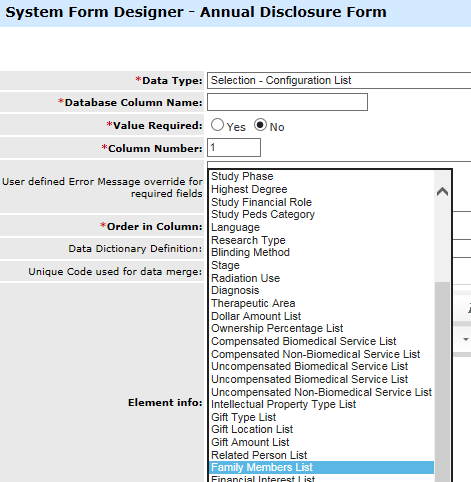Viewport: 471px width, 482px height.
Task: Select Uncompensated Non-Biomedical Service List option
Action: (x=321, y=392)
